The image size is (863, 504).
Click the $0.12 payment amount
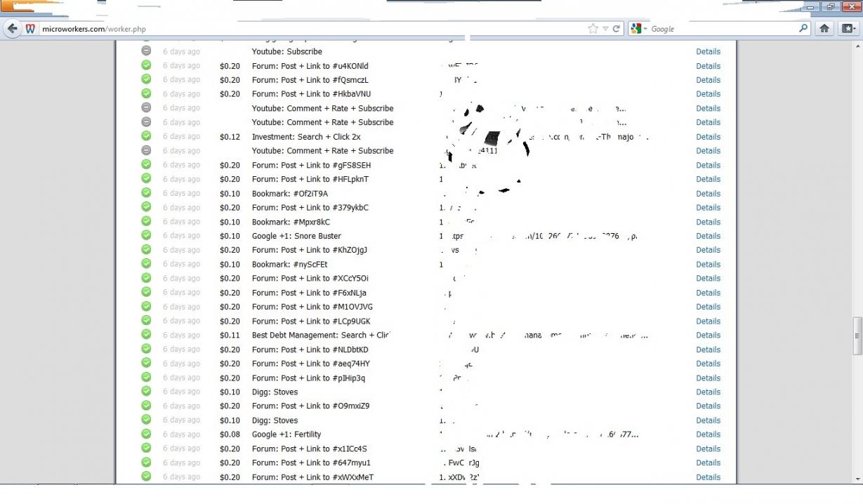tap(230, 137)
